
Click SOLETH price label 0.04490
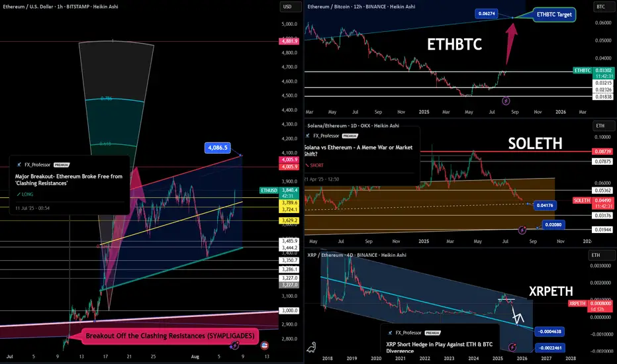pyautogui.click(x=603, y=201)
